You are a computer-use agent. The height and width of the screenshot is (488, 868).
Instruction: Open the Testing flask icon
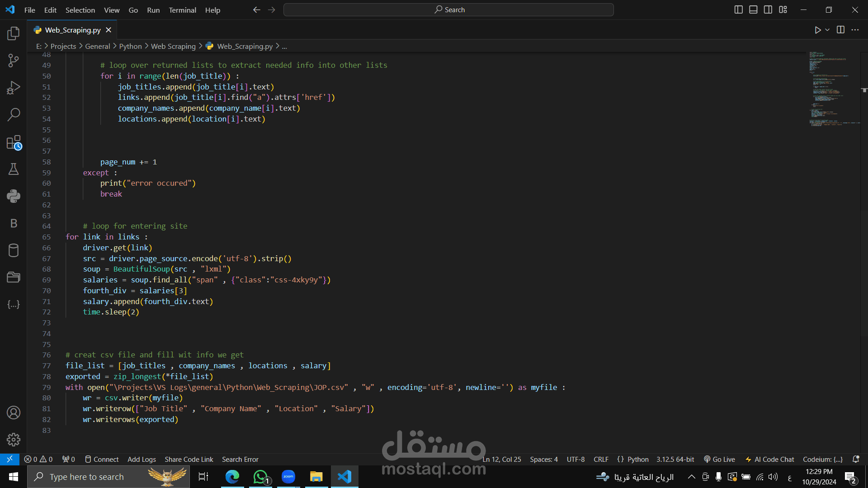click(x=14, y=169)
